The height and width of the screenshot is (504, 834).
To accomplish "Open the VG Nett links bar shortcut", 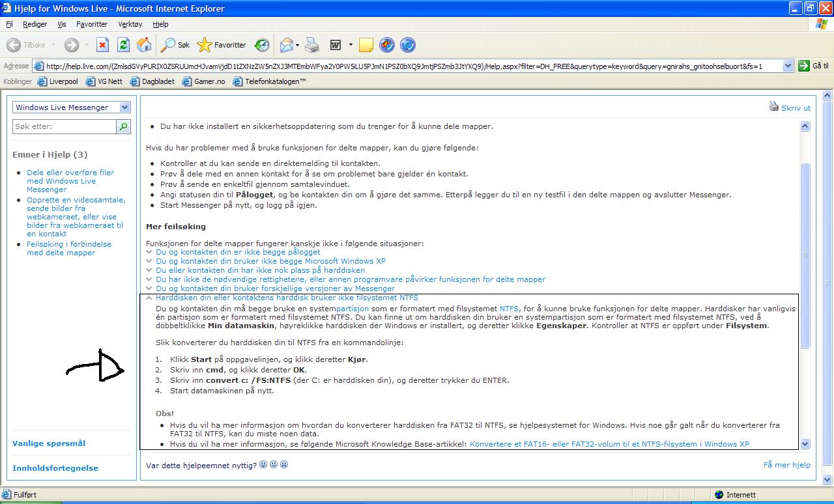I will click(x=104, y=81).
